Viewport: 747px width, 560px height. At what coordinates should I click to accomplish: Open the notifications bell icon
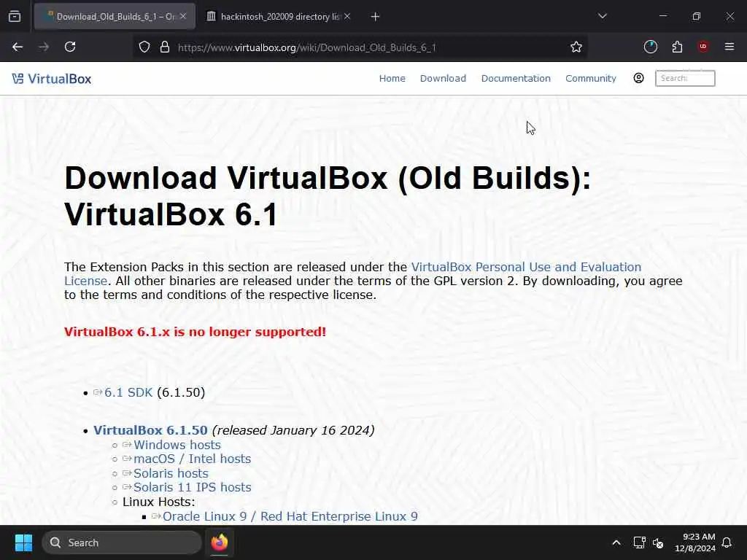[x=727, y=542]
